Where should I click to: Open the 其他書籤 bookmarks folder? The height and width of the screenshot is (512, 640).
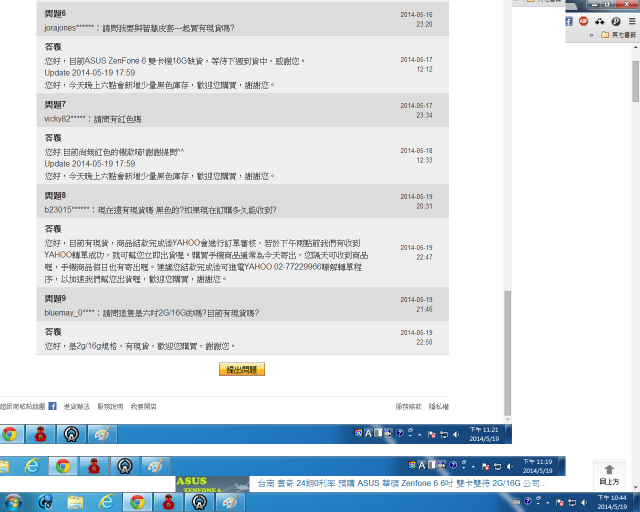[618, 35]
